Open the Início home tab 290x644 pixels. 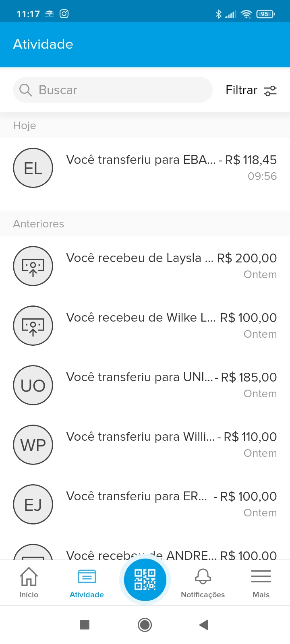(29, 582)
